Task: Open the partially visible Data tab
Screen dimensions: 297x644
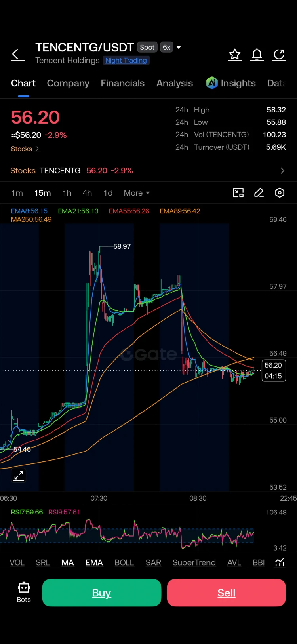Action: pos(276,83)
